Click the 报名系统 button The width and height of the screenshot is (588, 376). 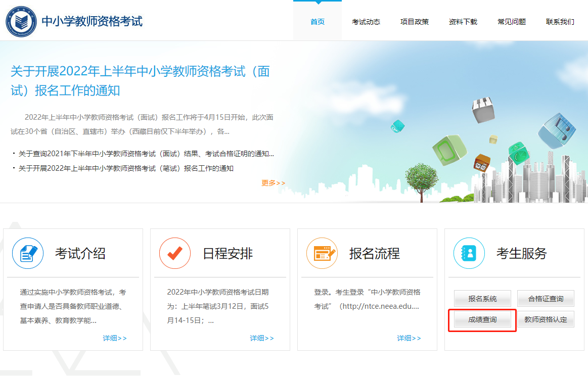pyautogui.click(x=482, y=299)
